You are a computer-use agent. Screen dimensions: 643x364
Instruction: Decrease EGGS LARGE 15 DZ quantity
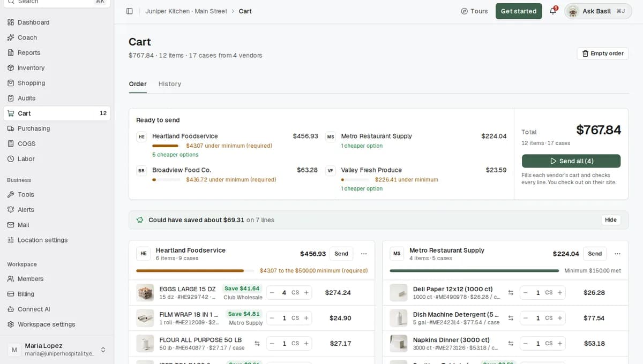[x=272, y=293]
